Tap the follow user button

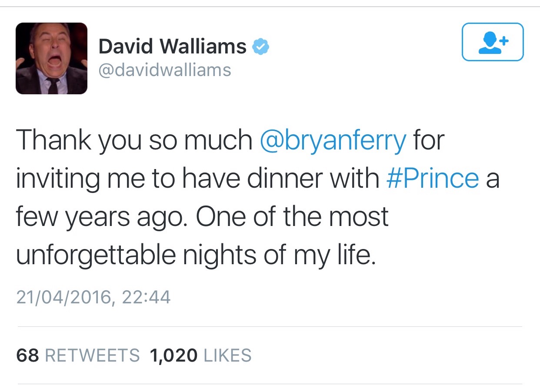click(493, 42)
